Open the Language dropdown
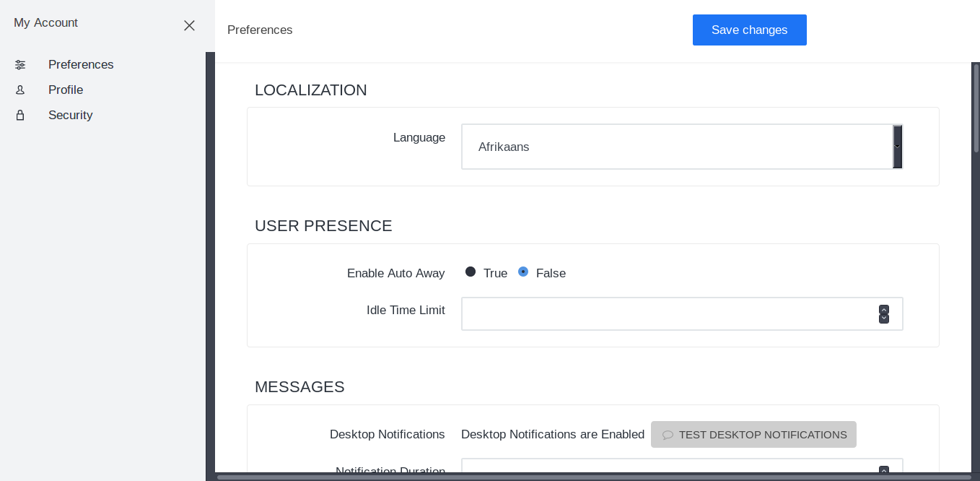 [x=677, y=147]
